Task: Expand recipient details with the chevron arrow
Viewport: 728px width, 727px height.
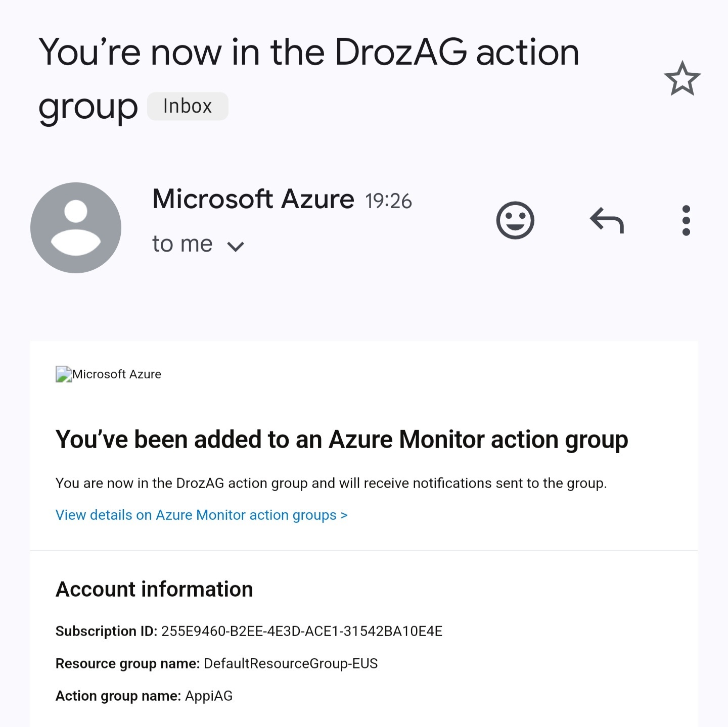Action: (x=236, y=247)
